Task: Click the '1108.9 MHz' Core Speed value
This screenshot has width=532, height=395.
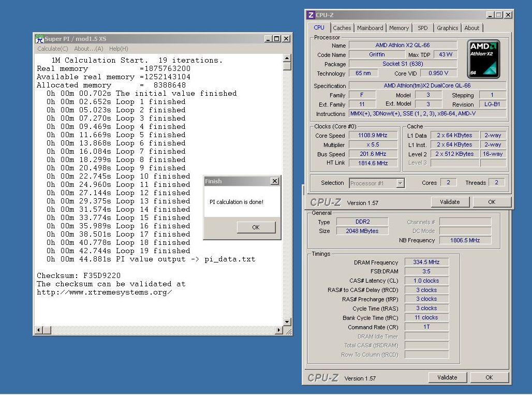Action: [373, 135]
